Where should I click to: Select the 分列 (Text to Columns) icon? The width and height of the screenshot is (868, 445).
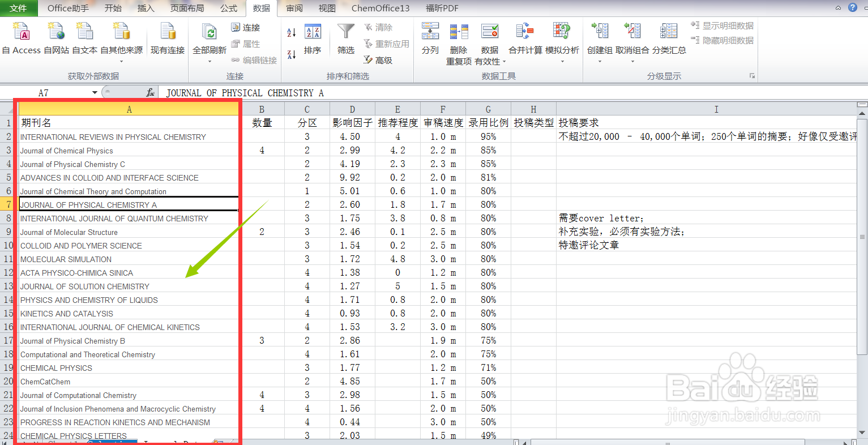point(430,31)
